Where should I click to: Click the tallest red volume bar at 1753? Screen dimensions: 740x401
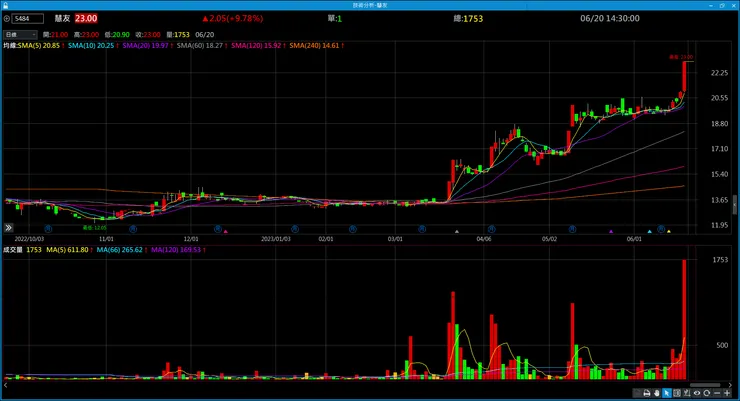click(x=684, y=319)
